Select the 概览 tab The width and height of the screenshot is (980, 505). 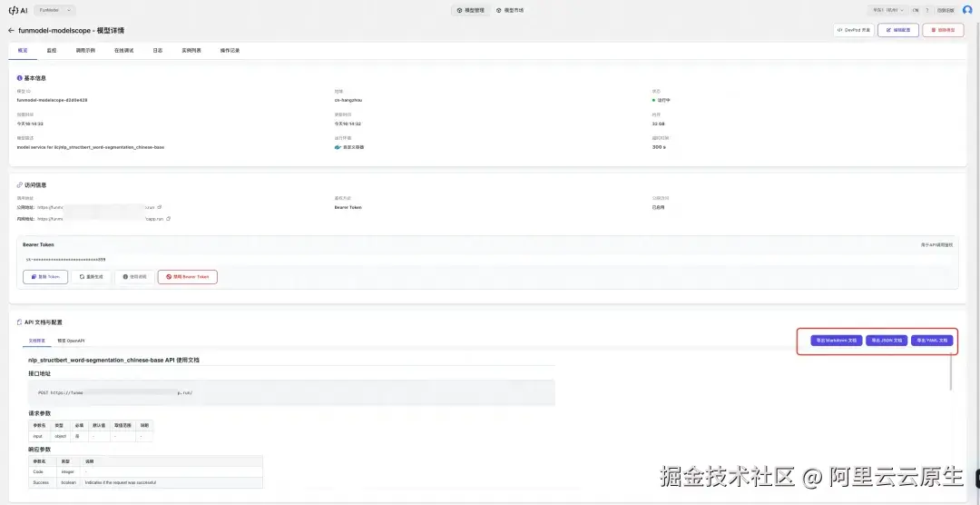coord(23,50)
